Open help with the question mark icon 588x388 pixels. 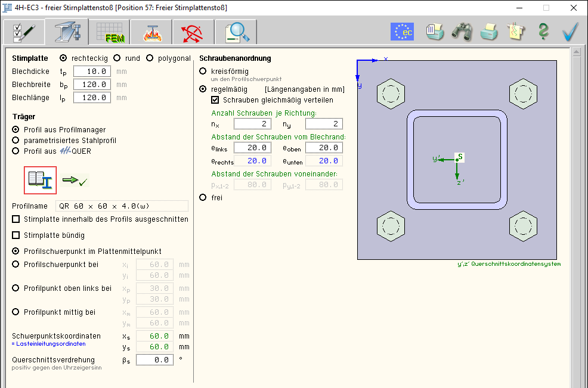pyautogui.click(x=543, y=32)
